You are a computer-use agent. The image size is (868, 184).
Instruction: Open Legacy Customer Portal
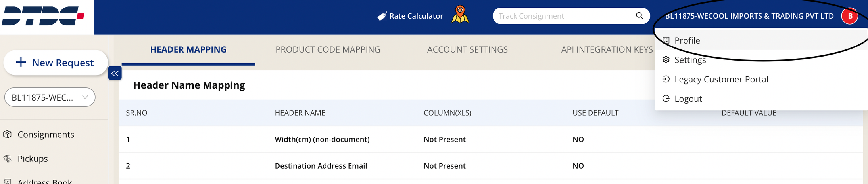pyautogui.click(x=721, y=79)
